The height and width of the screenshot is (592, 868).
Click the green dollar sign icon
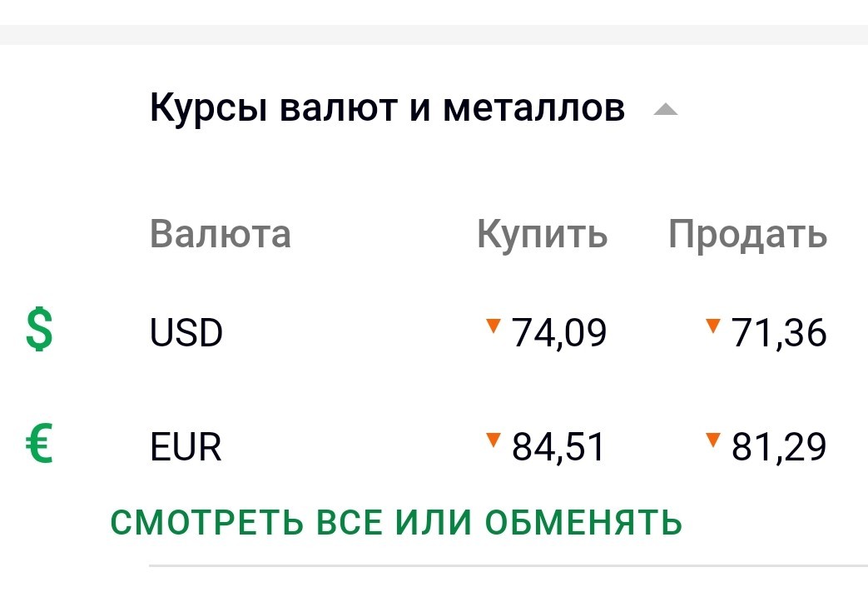[39, 330]
